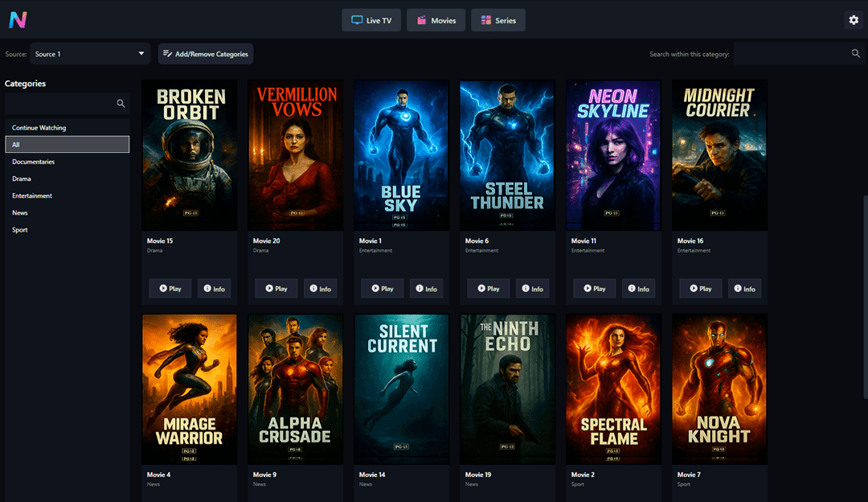
Task: Open the Settings gear
Action: point(854,19)
